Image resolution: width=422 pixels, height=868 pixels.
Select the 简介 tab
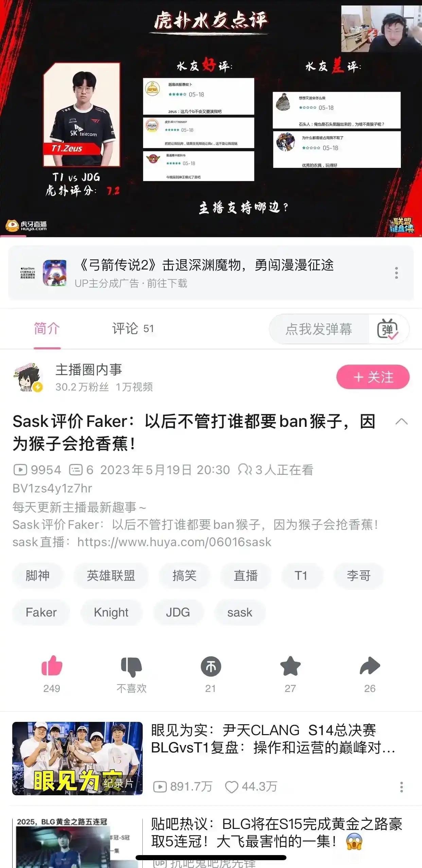coord(47,328)
